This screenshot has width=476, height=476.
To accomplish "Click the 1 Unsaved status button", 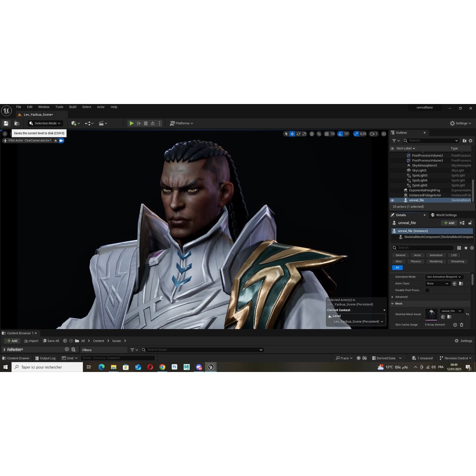I will pos(422,358).
